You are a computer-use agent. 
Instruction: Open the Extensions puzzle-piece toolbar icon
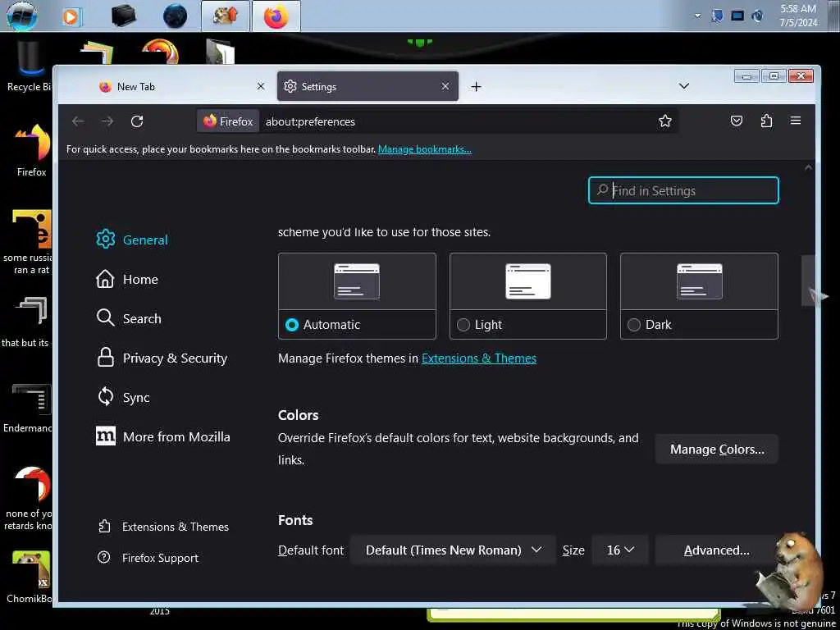[x=767, y=121]
